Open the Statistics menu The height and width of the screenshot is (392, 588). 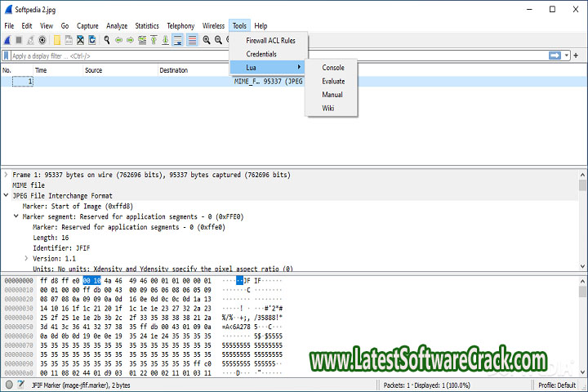pos(147,26)
